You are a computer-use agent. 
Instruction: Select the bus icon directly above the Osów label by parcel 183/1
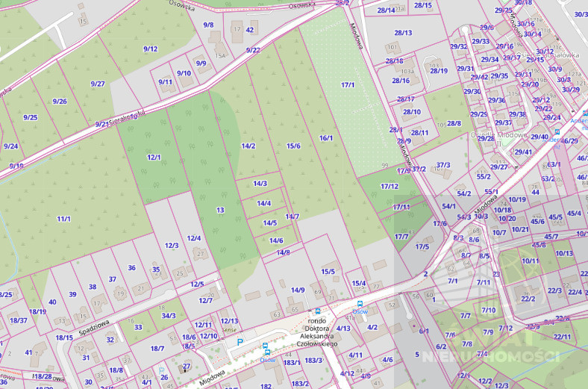pyautogui.click(x=267, y=352)
